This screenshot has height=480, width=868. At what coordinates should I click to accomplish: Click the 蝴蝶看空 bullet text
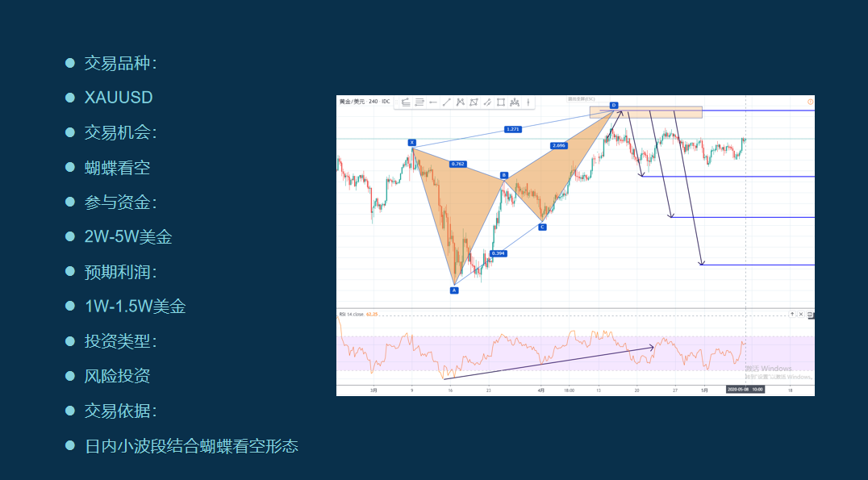[x=117, y=167]
